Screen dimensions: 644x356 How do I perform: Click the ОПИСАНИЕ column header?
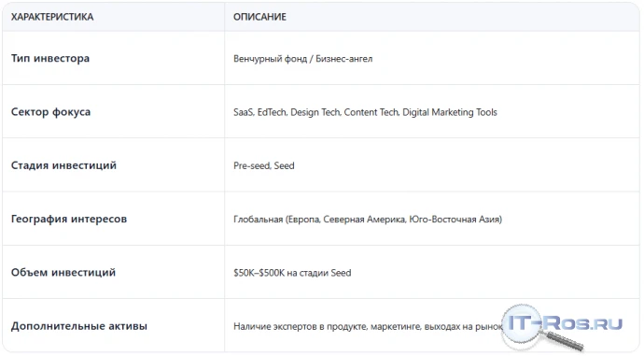point(259,17)
